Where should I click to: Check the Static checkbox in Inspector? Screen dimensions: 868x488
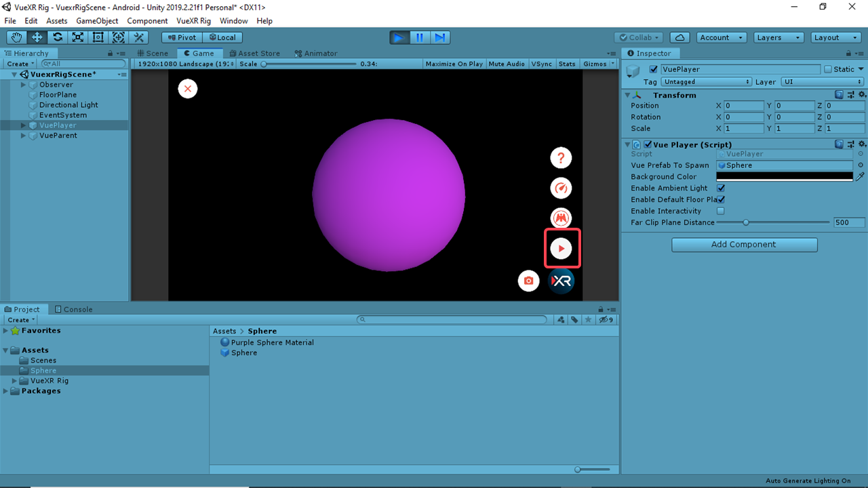pos(828,69)
